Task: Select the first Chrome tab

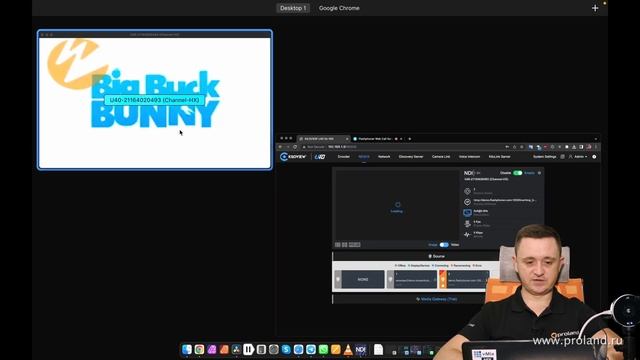Action: [x=323, y=139]
